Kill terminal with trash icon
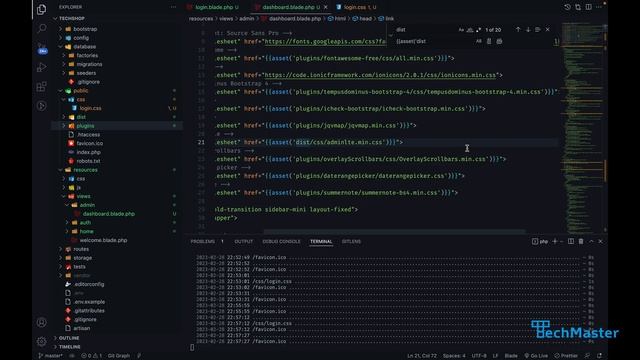The width and height of the screenshot is (640, 360). pyautogui.click(x=581, y=241)
